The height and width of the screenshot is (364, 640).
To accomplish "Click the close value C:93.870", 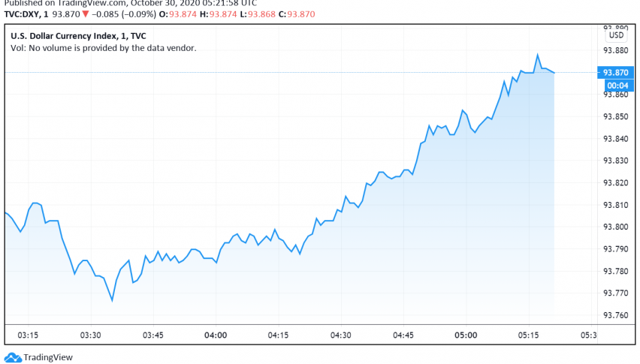I will click(x=297, y=14).
